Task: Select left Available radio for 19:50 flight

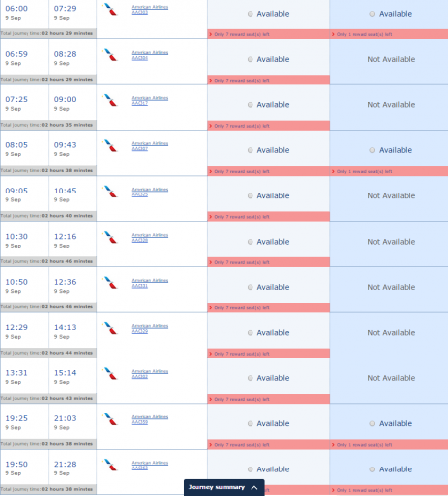Action: coord(251,469)
